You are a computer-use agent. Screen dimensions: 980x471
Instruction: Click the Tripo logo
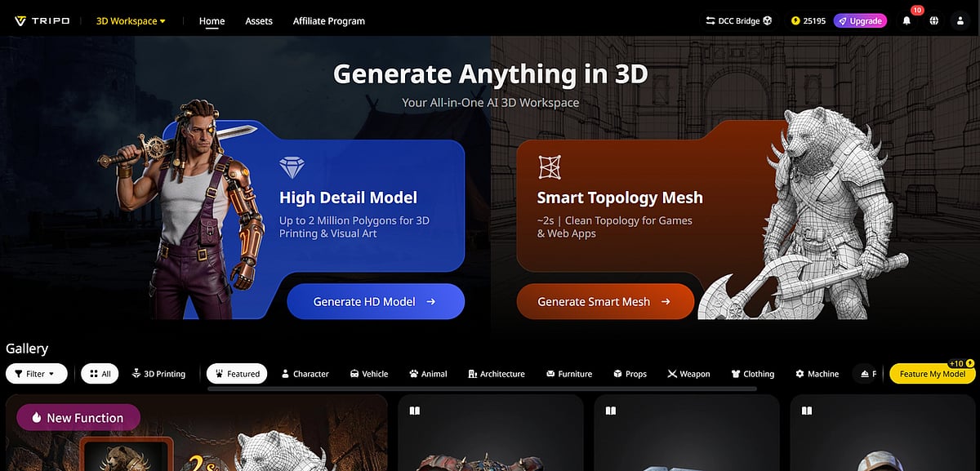click(42, 20)
